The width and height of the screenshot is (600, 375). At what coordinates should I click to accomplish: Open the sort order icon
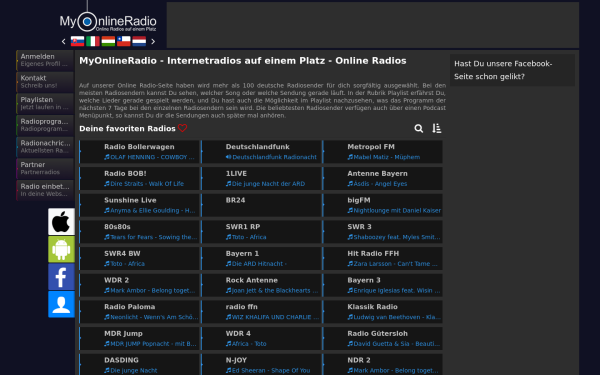point(437,129)
